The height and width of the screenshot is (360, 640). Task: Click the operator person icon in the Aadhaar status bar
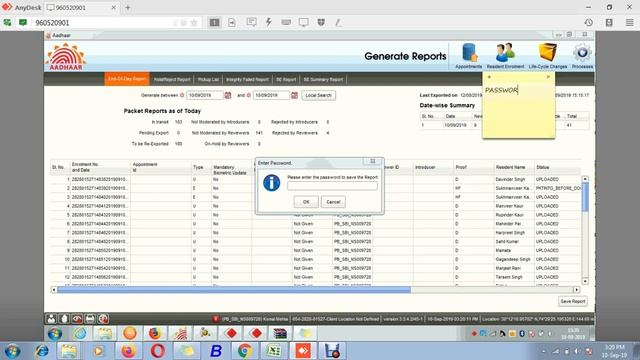coord(51,318)
